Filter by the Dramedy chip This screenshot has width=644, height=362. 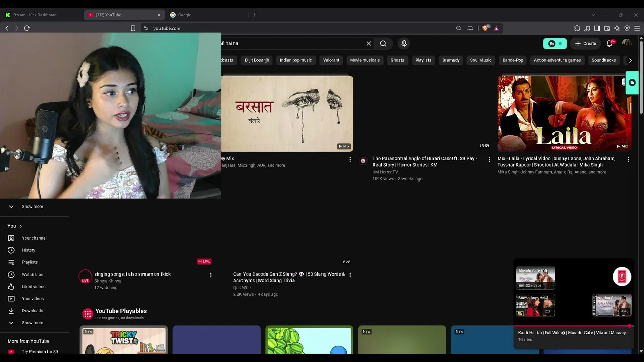[451, 60]
